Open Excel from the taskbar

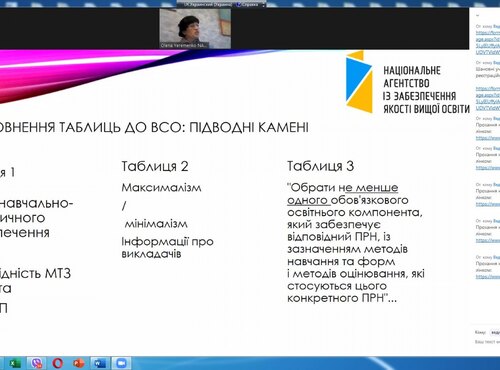pyautogui.click(x=14, y=363)
